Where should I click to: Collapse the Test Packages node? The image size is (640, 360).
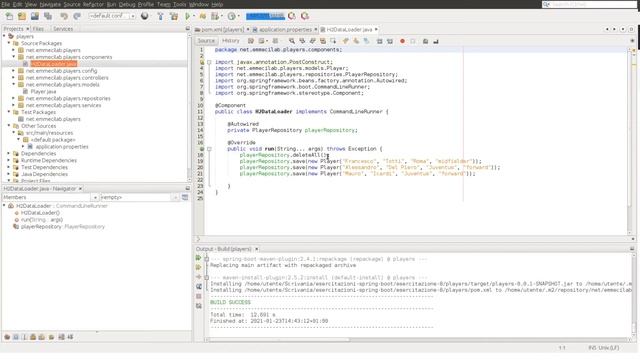coord(9,112)
